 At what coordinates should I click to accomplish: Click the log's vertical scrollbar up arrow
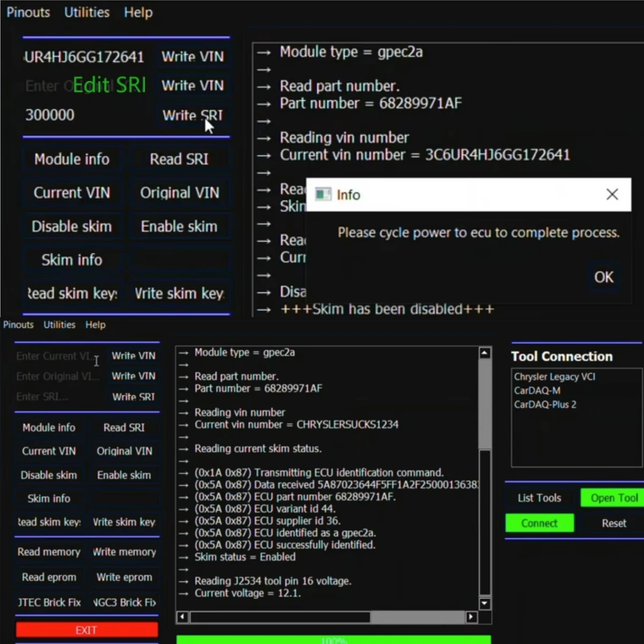tap(485, 353)
